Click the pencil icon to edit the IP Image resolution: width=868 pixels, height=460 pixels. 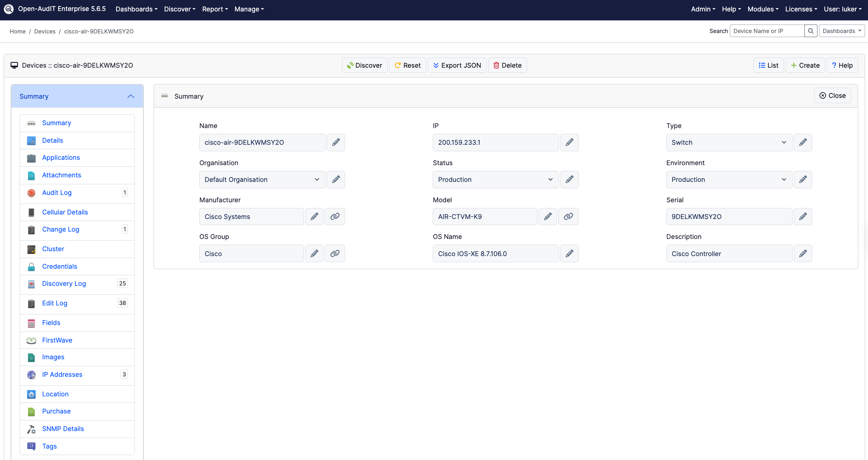click(569, 142)
